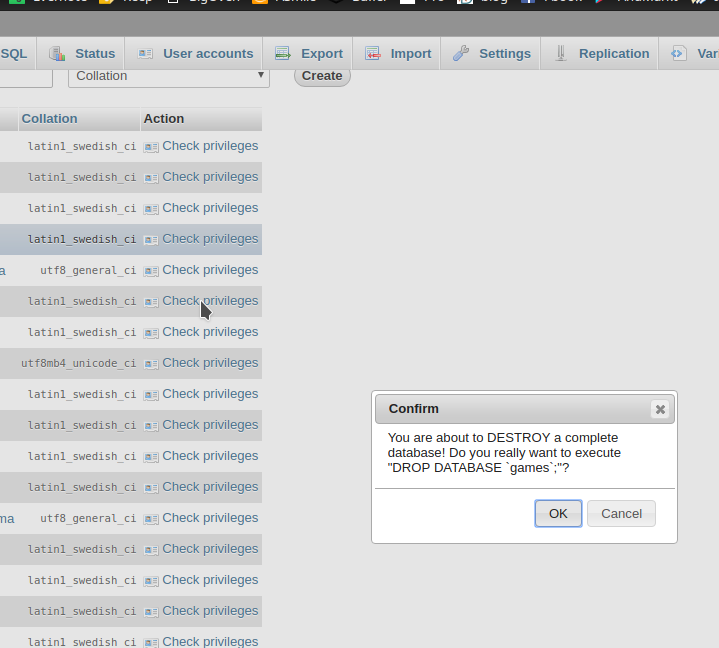Open the Replication tab

(600, 54)
